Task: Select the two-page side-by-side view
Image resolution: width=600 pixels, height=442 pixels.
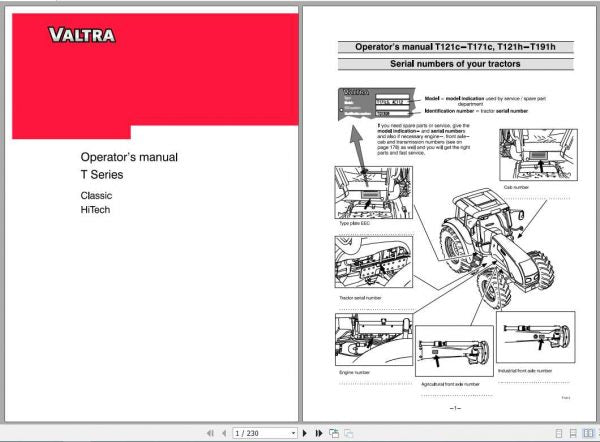Action: pyautogui.click(x=588, y=433)
